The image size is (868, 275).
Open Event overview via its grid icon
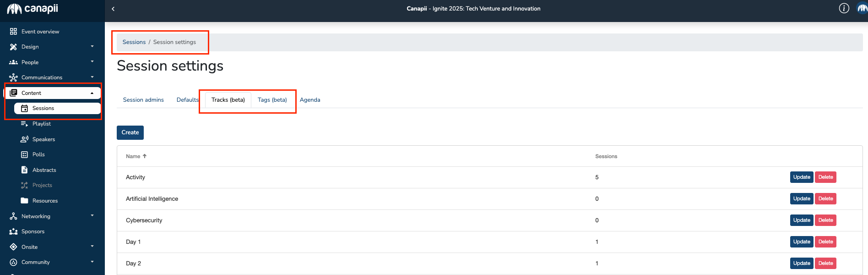click(x=13, y=32)
